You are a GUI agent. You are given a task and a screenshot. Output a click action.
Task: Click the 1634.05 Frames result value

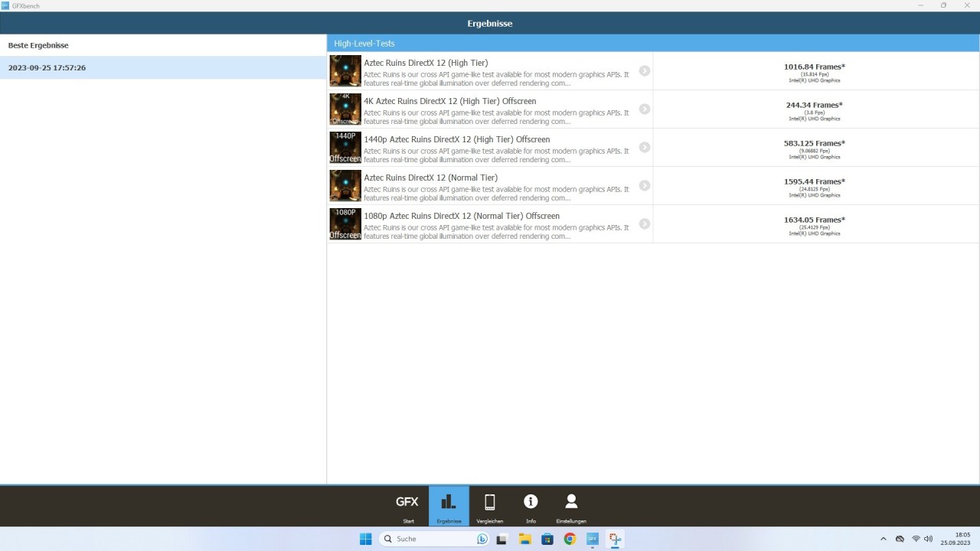tap(815, 220)
